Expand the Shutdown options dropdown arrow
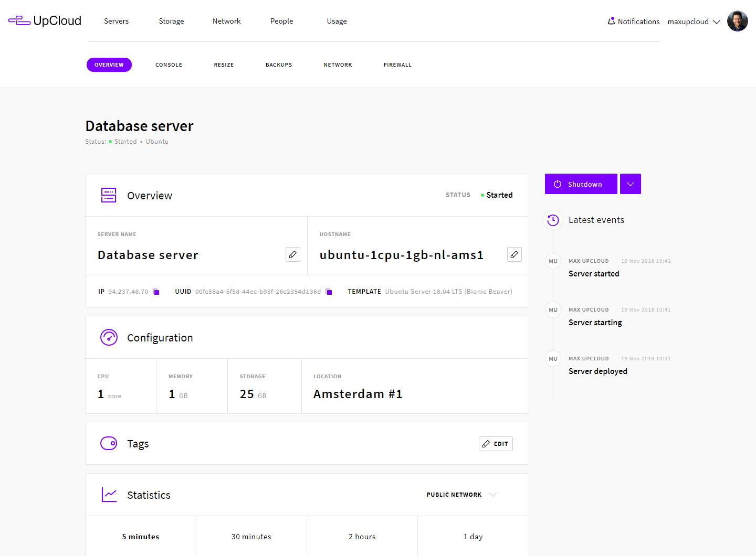Image resolution: width=756 pixels, height=556 pixels. [631, 184]
